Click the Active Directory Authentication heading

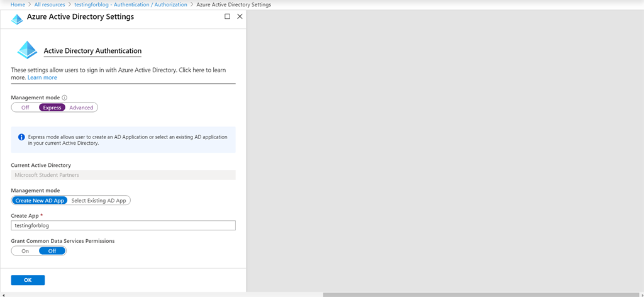coord(92,51)
